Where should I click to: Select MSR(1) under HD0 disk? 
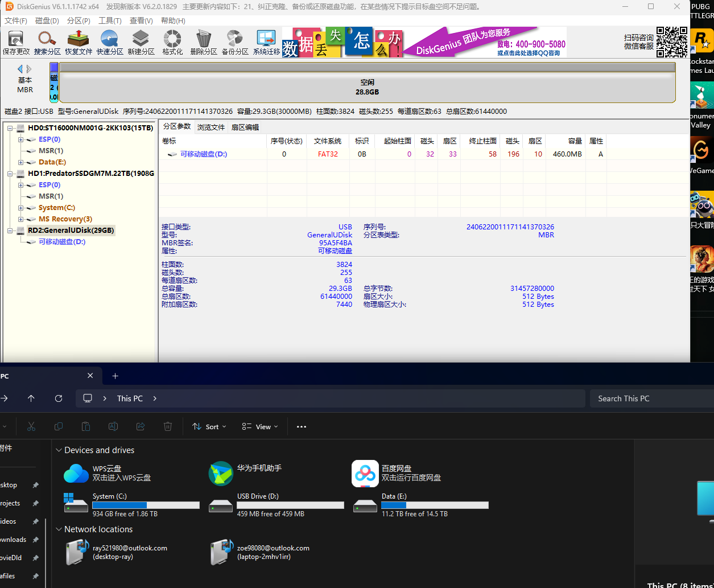[51, 151]
